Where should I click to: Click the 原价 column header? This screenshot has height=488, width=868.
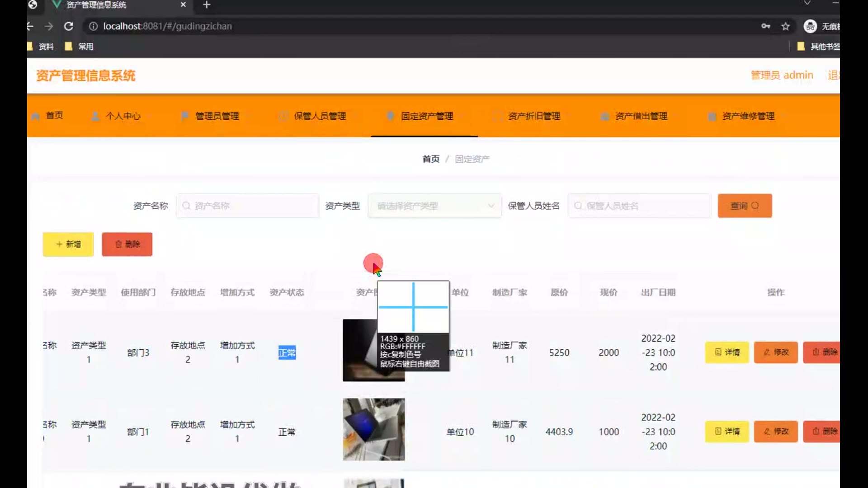(x=559, y=293)
